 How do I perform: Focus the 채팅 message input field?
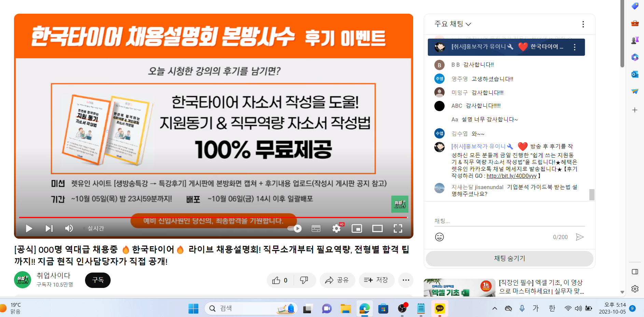tap(509, 221)
